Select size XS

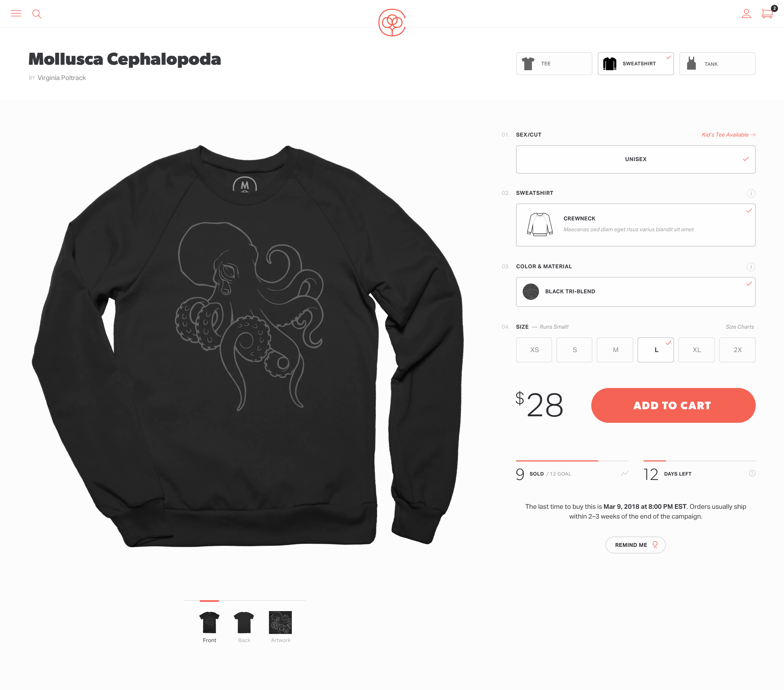coord(534,350)
